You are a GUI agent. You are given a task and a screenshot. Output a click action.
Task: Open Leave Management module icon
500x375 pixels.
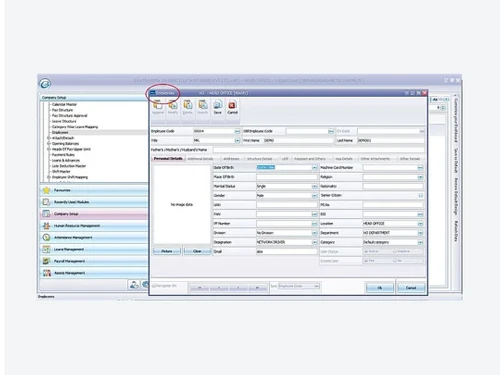click(x=46, y=249)
